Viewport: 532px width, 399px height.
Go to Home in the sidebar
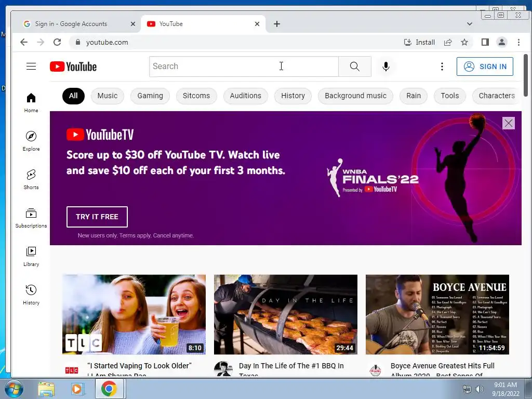(31, 103)
